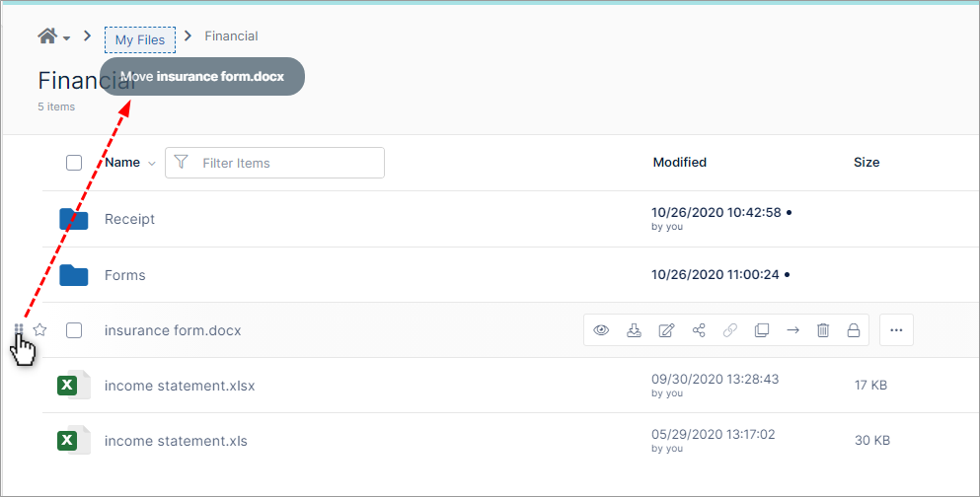Preview insurance form.docx with the eye icon
The height and width of the screenshot is (497, 980).
pos(602,330)
